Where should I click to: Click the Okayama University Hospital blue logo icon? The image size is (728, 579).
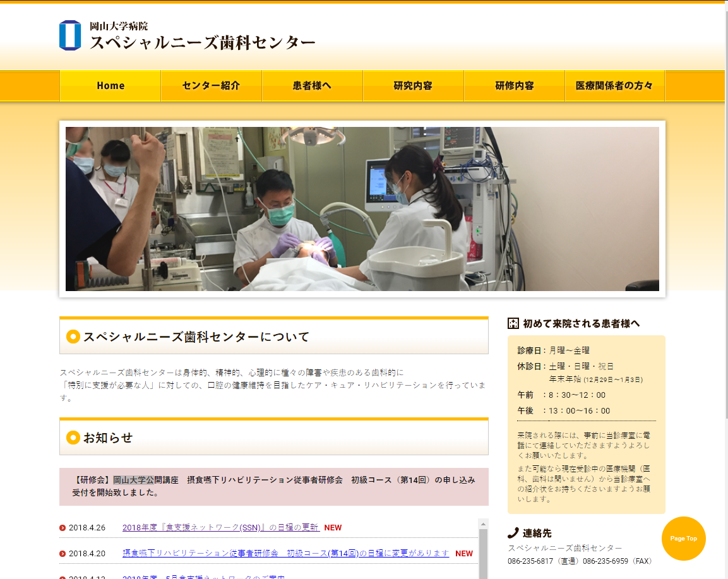(70, 35)
